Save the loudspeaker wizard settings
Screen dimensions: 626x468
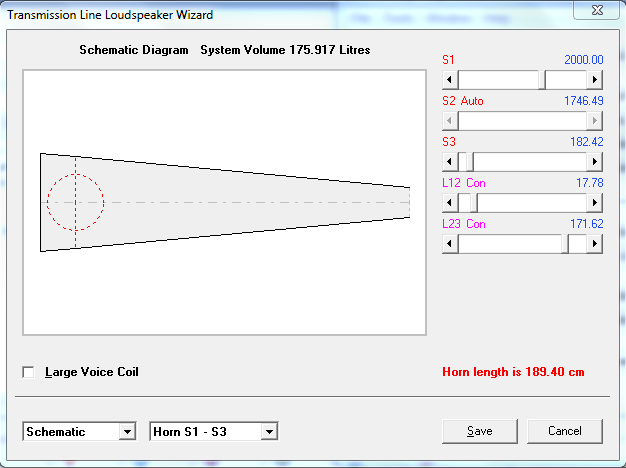[x=479, y=431]
